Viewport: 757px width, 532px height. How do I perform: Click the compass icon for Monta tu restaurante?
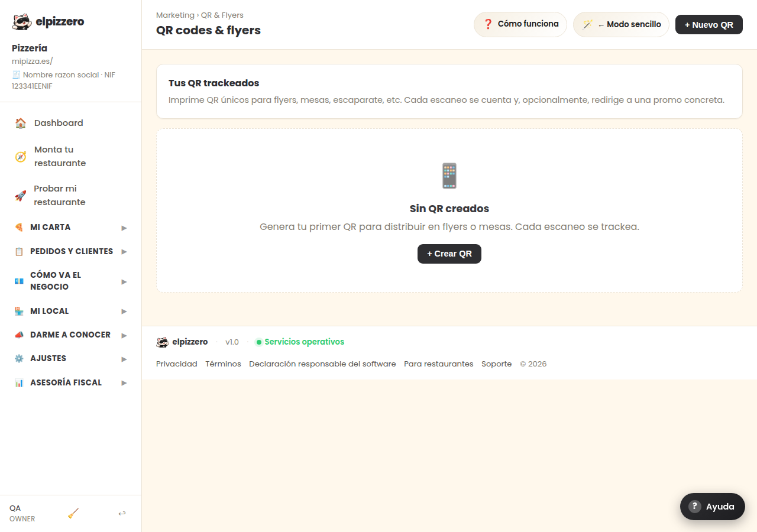point(21,157)
